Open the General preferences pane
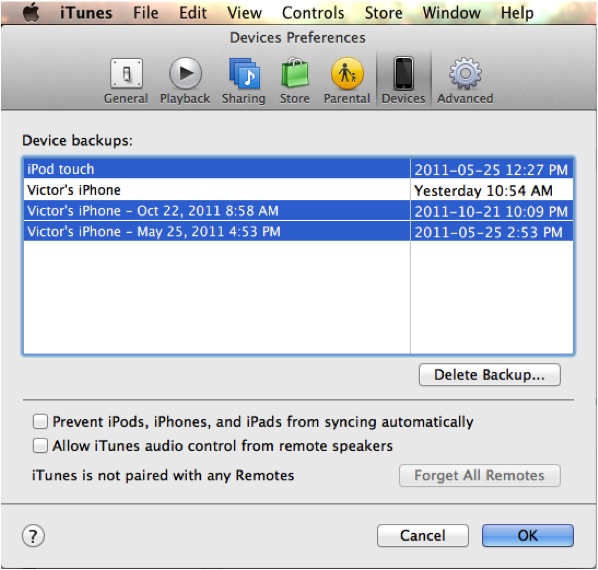Viewport: 598px width, 570px height. click(126, 81)
